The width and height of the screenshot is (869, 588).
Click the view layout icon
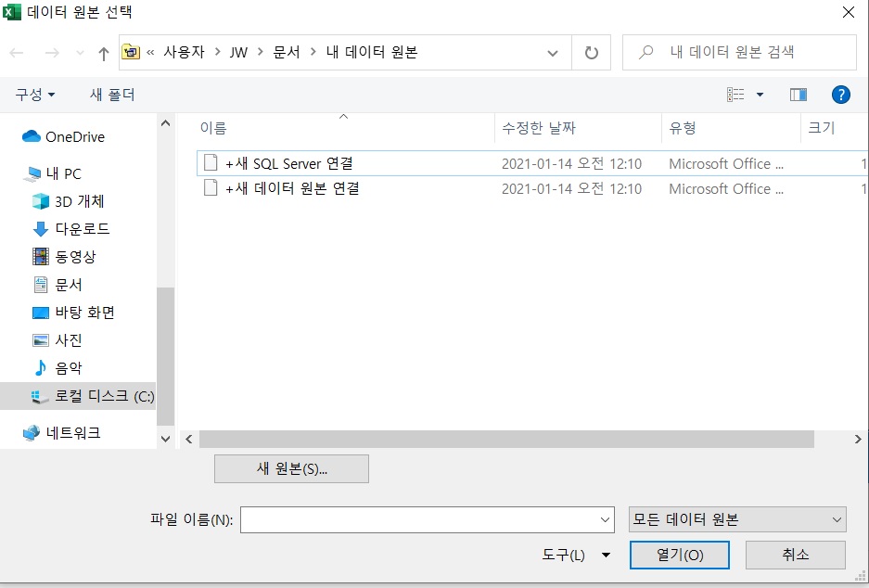[x=735, y=95]
